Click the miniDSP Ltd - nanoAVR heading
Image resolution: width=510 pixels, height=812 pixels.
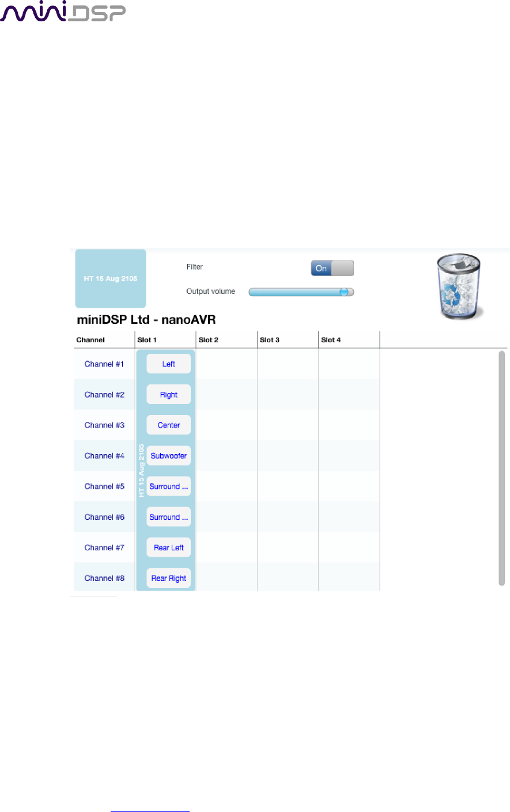tap(146, 320)
